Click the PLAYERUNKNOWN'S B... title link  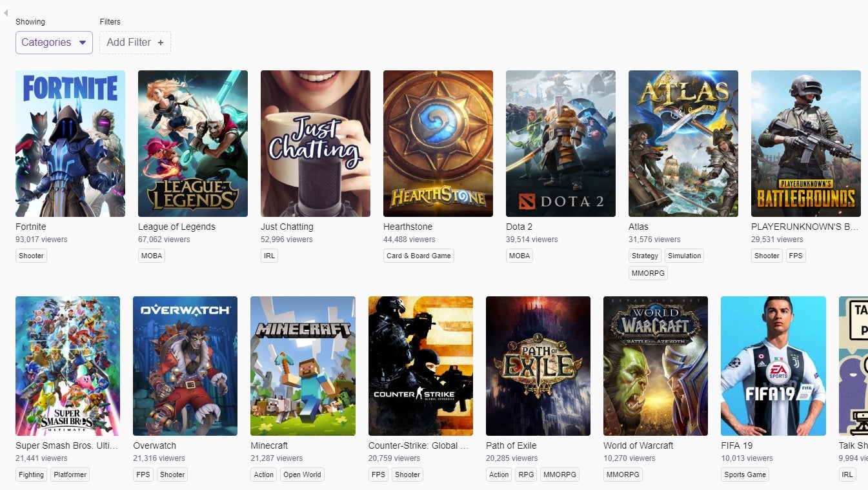[805, 227]
